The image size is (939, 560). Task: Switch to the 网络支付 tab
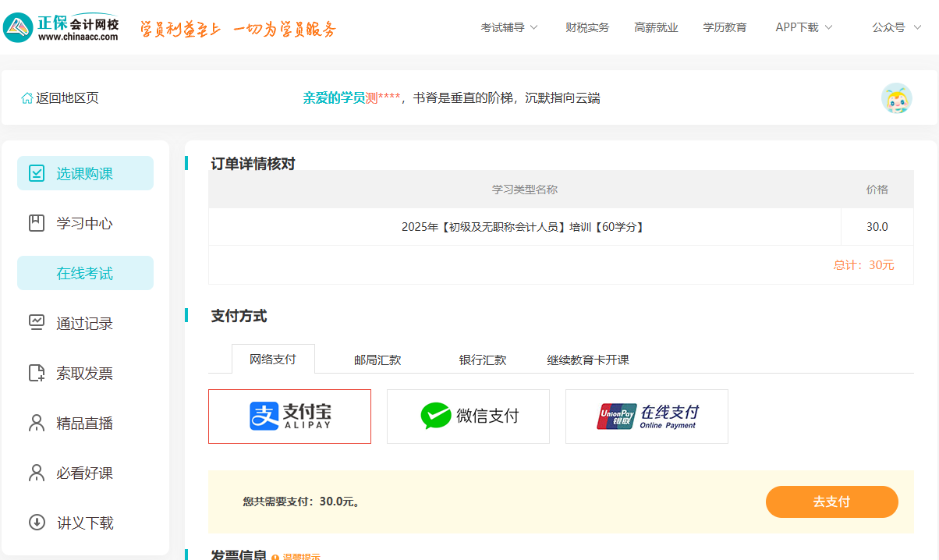pyautogui.click(x=273, y=359)
